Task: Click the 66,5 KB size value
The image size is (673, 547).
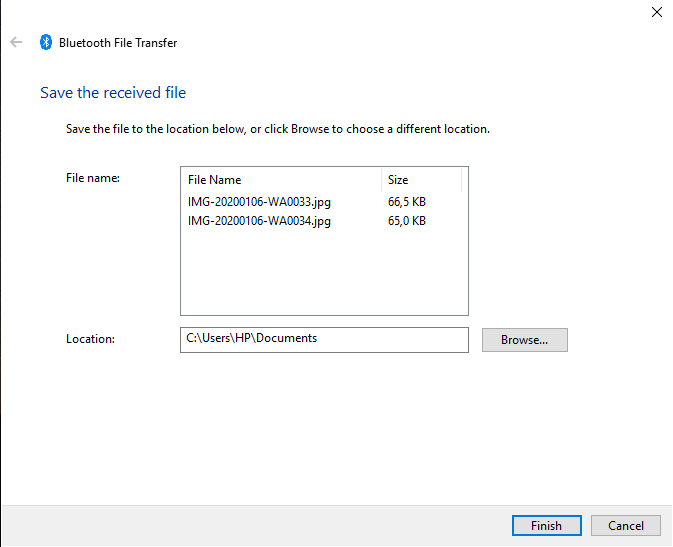Action: tap(406, 202)
